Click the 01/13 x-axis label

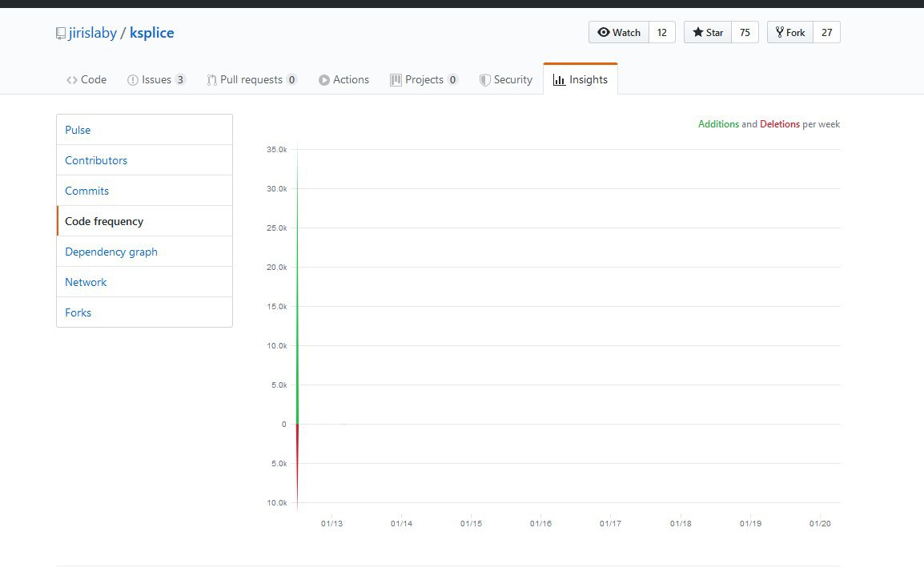tap(331, 524)
